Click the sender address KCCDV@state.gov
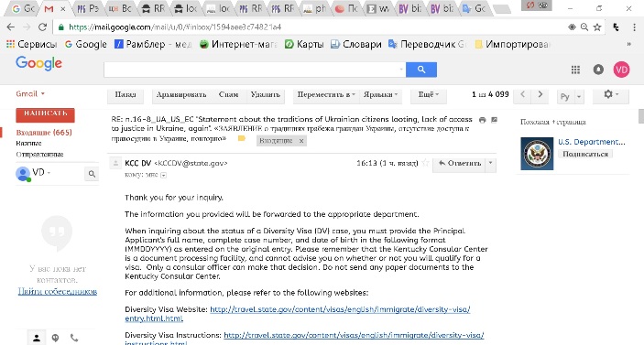 pos(191,163)
